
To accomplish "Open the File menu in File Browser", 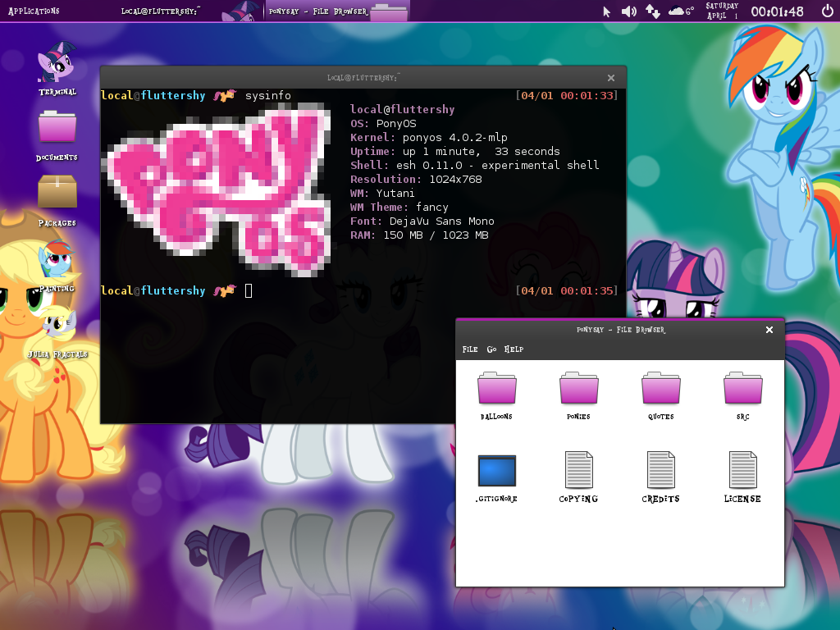I will (470, 349).
